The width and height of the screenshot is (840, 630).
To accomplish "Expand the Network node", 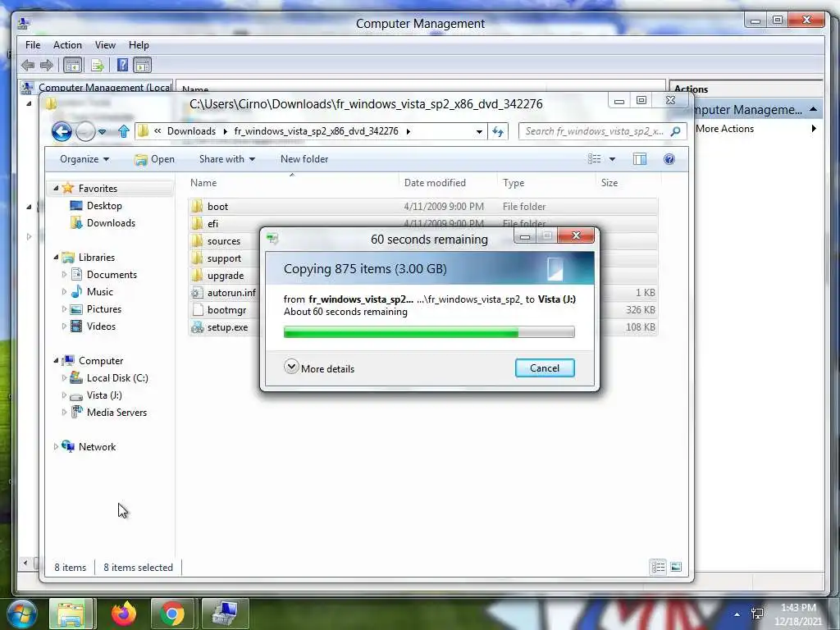I will click(x=56, y=447).
